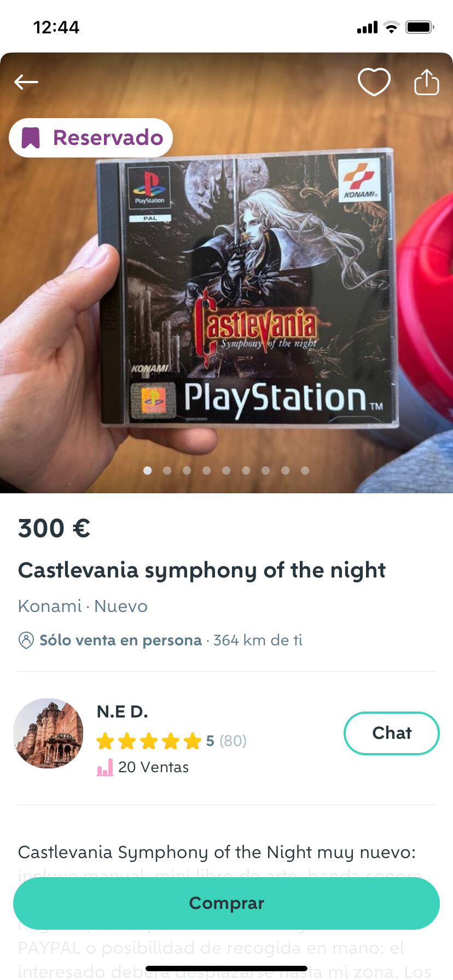Image resolution: width=453 pixels, height=980 pixels.
Task: Toggle the heart favorite icon
Action: click(374, 82)
